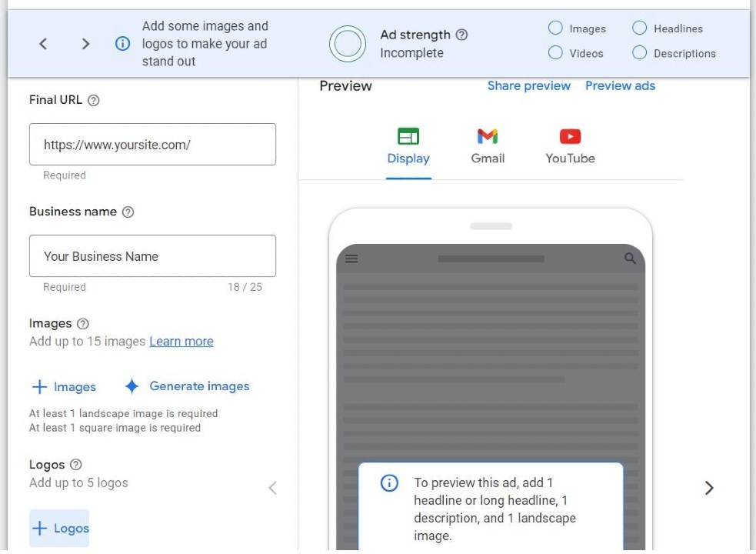Screen dimensions: 756x554
Task: Show the next ad preview with right chevron
Action: pos(709,488)
